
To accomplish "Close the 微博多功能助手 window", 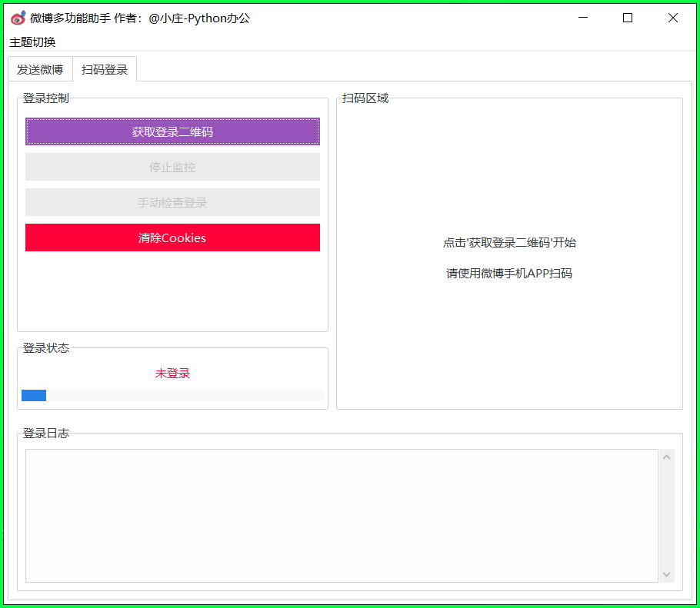I will click(673, 18).
